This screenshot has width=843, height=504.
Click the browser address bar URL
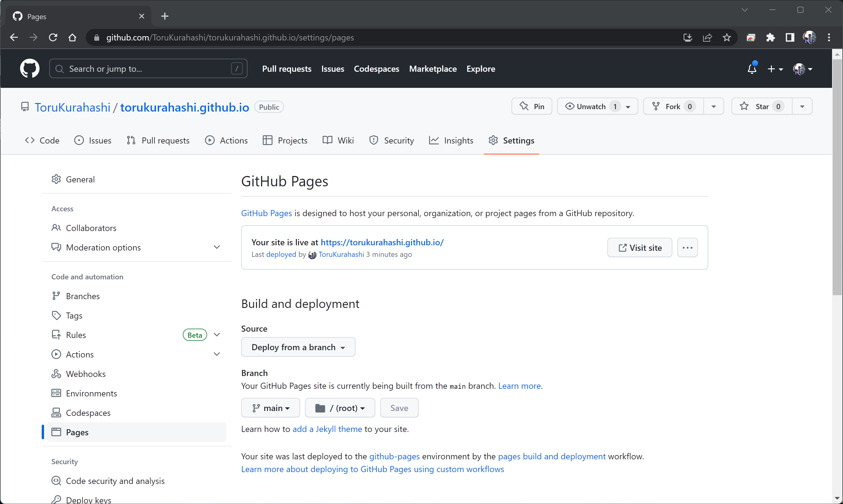click(230, 37)
